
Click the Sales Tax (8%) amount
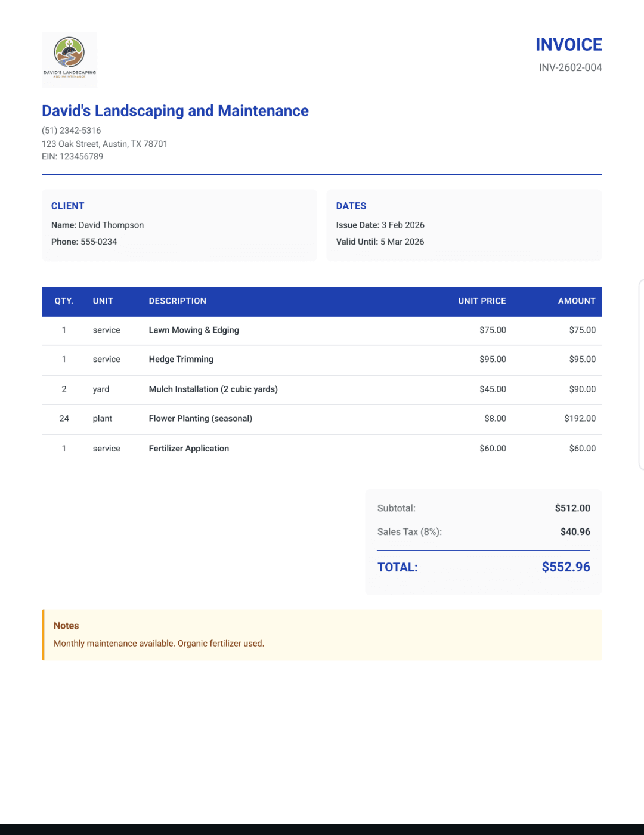(x=575, y=531)
